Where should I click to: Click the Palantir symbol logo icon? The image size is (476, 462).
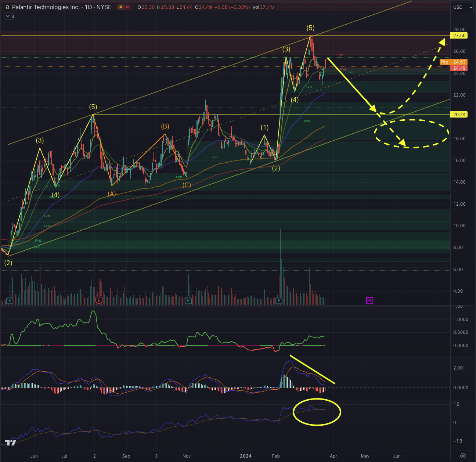[7, 7]
